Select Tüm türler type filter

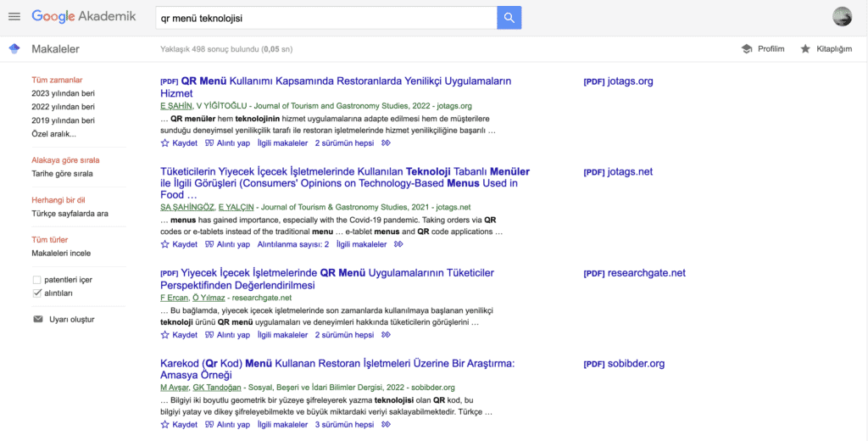(50, 240)
